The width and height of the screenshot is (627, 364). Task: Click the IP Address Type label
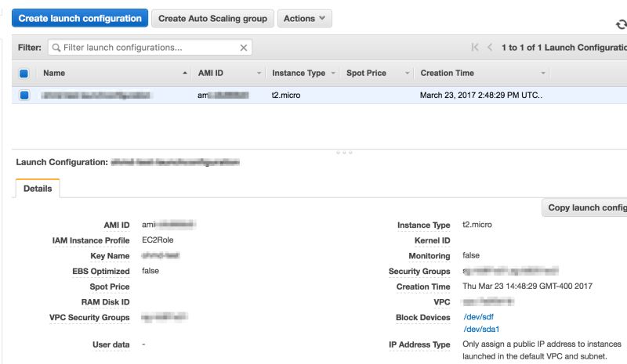pyautogui.click(x=419, y=344)
